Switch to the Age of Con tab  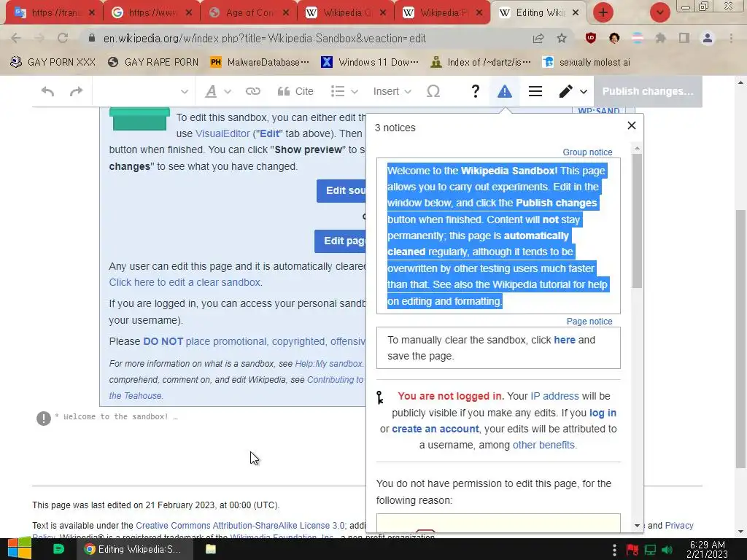[248, 12]
